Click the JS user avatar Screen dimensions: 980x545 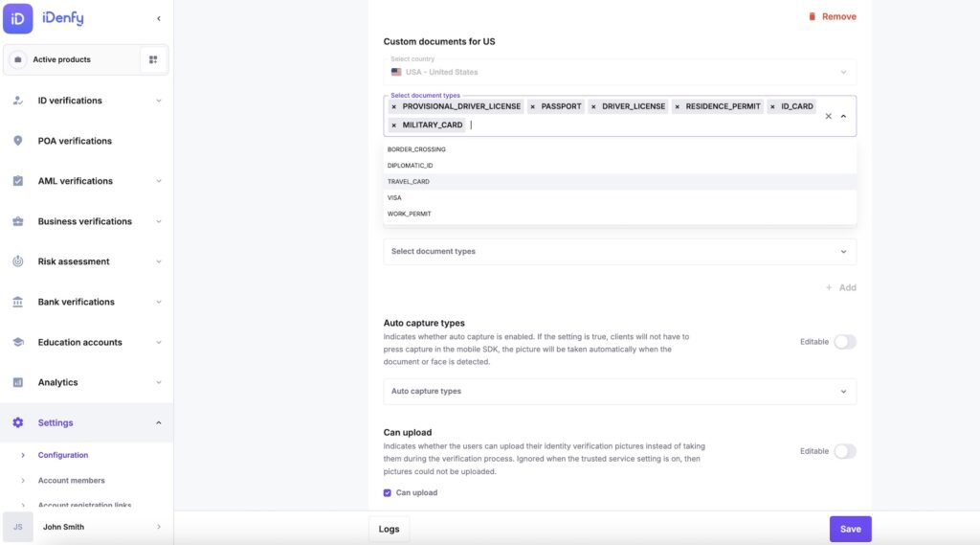coord(18,527)
